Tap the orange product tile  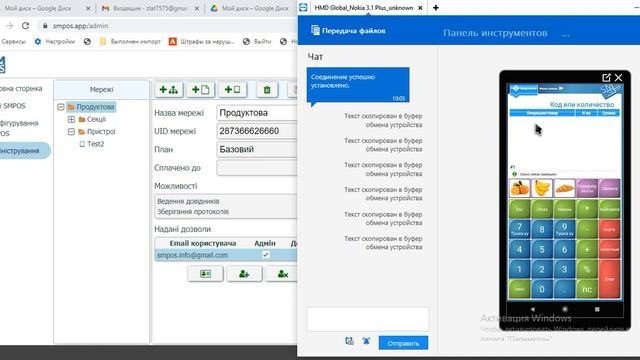[x=519, y=189]
